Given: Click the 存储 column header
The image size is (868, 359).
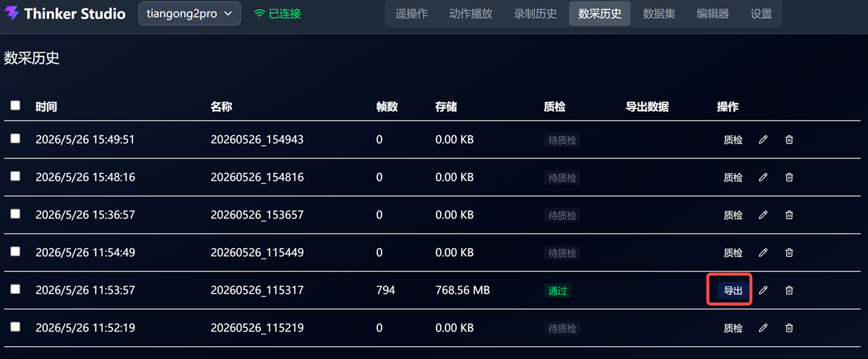Looking at the screenshot, I should tap(446, 106).
